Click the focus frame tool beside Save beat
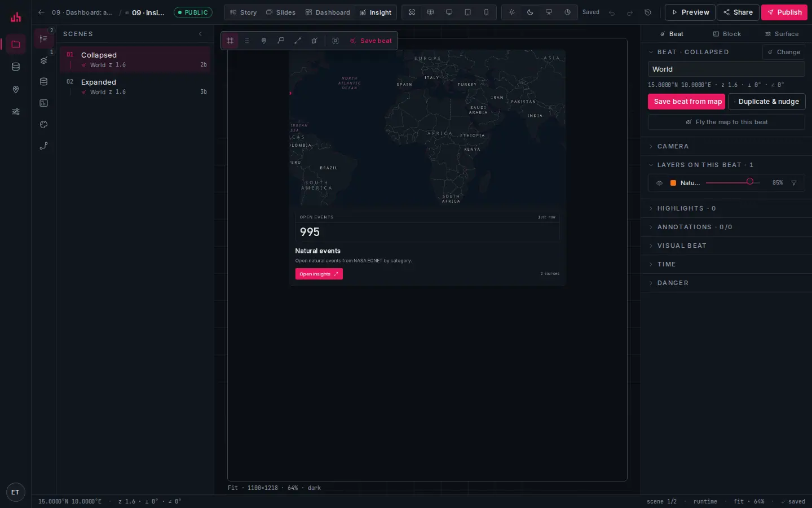The image size is (812, 508). click(x=336, y=41)
